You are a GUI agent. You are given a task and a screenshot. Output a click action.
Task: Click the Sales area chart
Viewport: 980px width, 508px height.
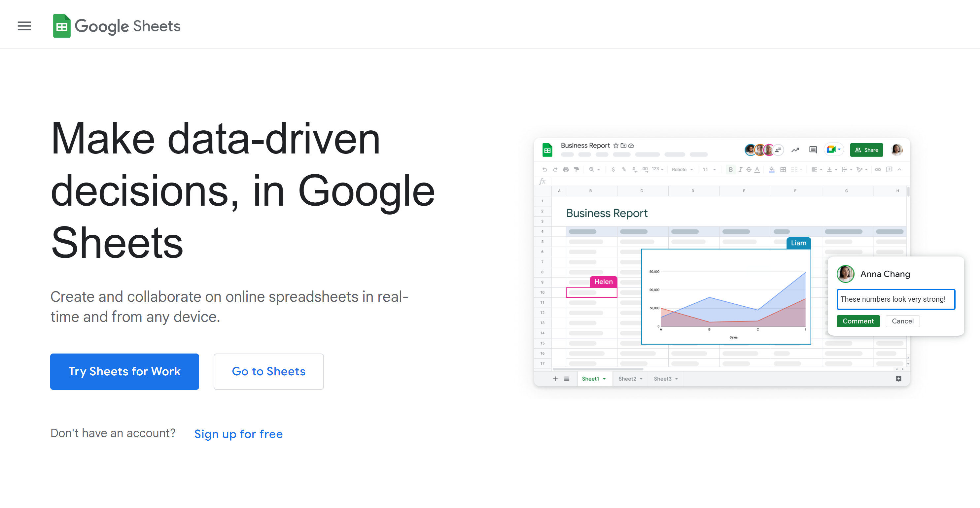pos(726,297)
